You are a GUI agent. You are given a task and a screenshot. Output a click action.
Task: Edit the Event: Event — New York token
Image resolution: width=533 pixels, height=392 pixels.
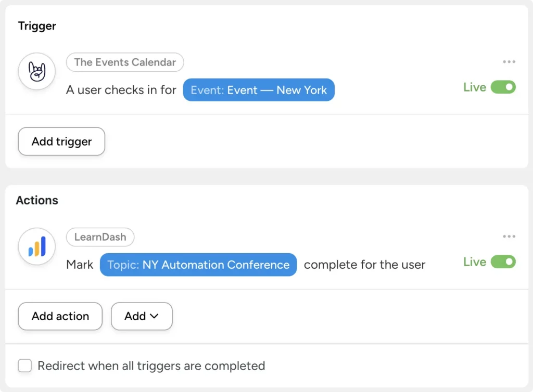pos(259,90)
